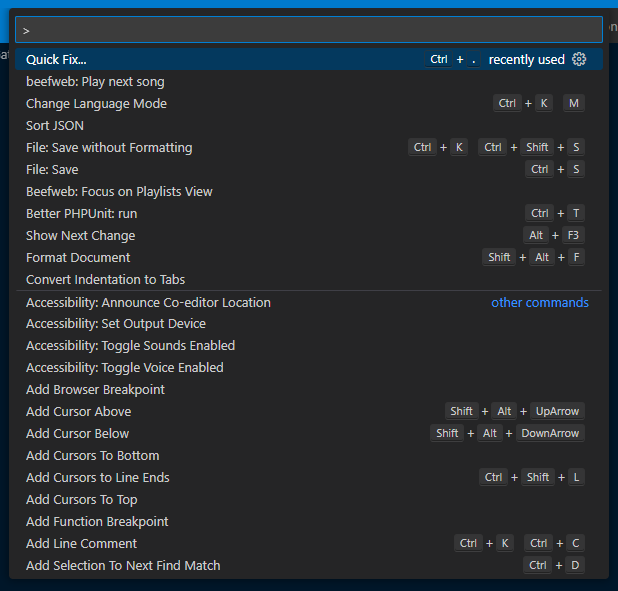Select the Show Next Change command
Screen dimensions: 618x591
pos(80,236)
